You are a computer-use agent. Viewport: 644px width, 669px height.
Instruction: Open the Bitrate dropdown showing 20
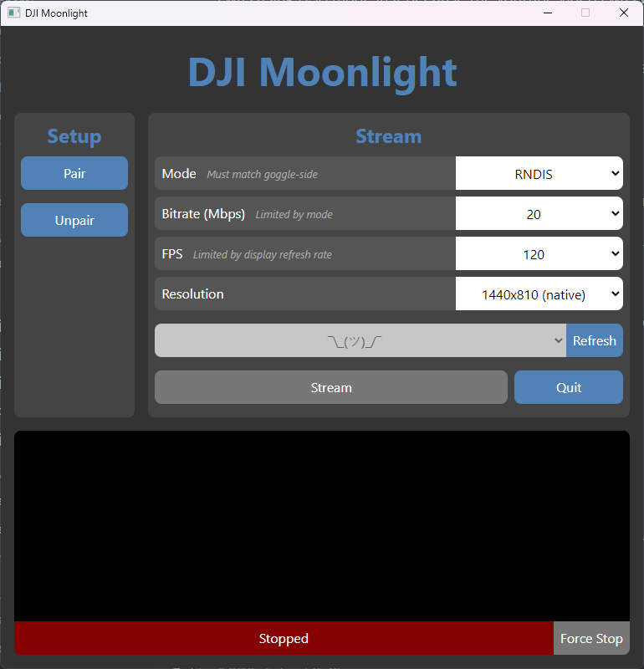tap(539, 214)
